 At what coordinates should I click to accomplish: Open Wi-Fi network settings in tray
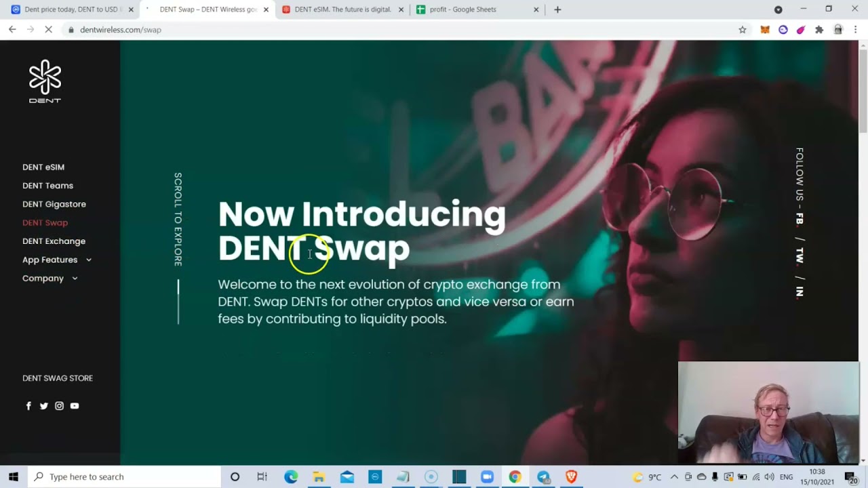coord(756,477)
